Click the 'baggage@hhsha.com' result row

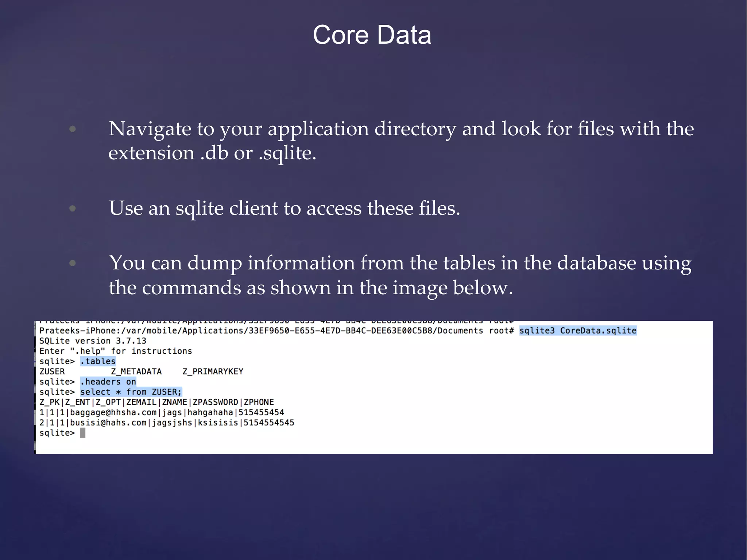coord(162,412)
